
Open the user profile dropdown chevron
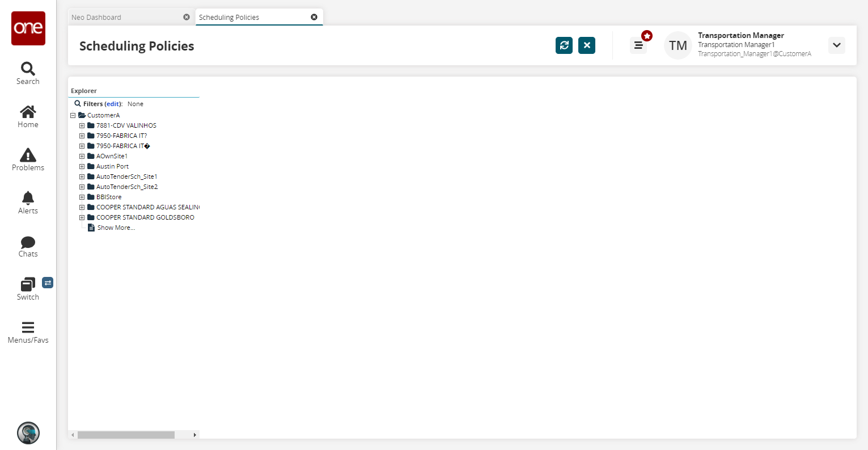coord(837,45)
